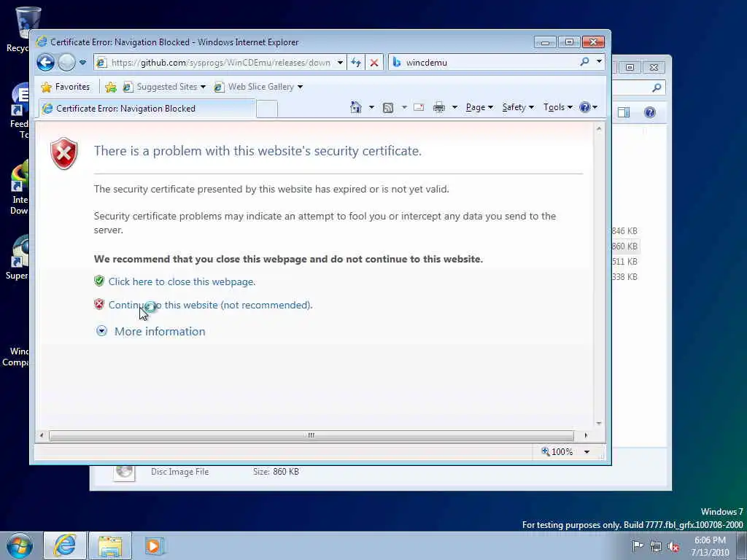Image resolution: width=747 pixels, height=560 pixels.
Task: Continue to this website (not recommended) link
Action: [210, 306]
